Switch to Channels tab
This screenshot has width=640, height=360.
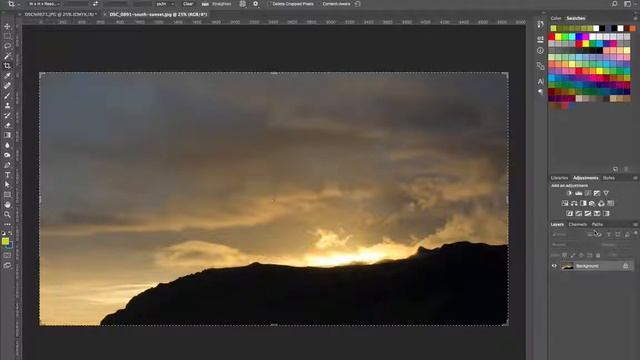578,224
